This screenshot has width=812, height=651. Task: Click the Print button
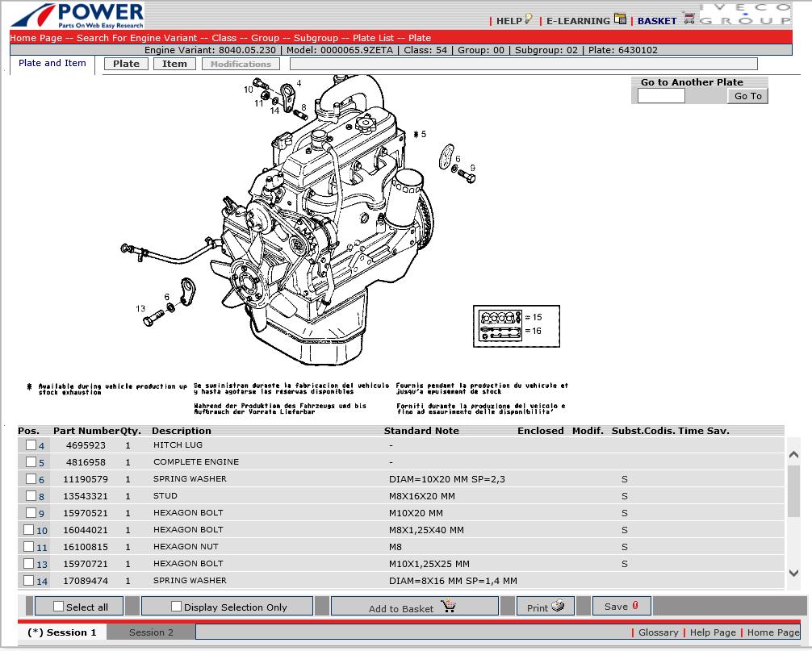tap(546, 606)
